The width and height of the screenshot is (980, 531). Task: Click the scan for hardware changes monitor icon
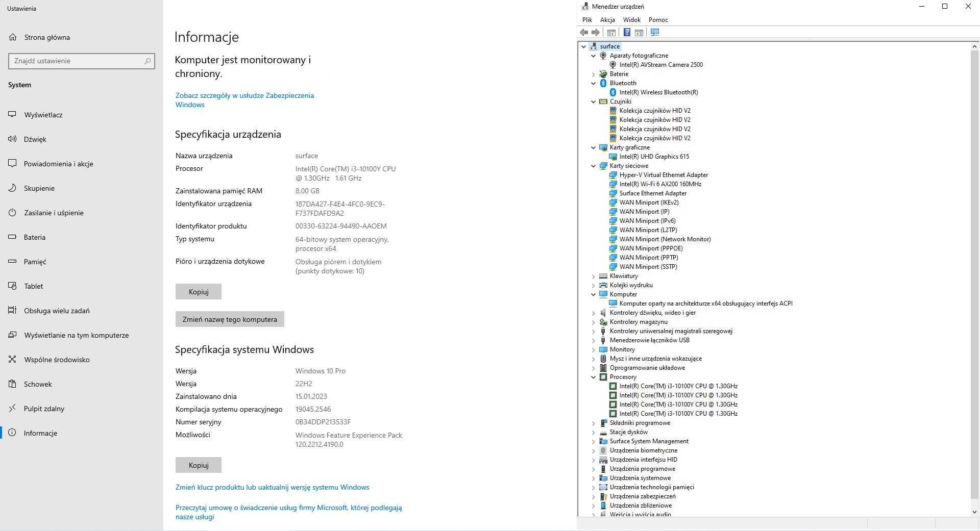pyautogui.click(x=655, y=32)
